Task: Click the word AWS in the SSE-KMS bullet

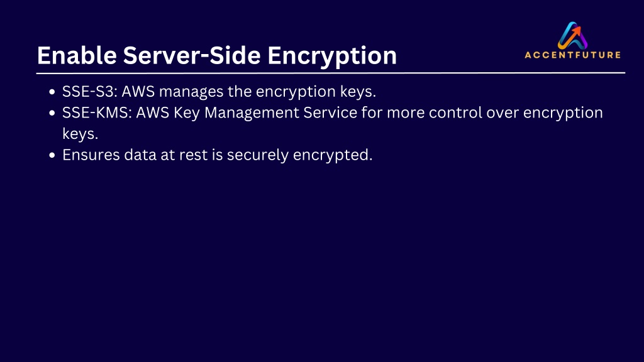Action: (x=153, y=112)
